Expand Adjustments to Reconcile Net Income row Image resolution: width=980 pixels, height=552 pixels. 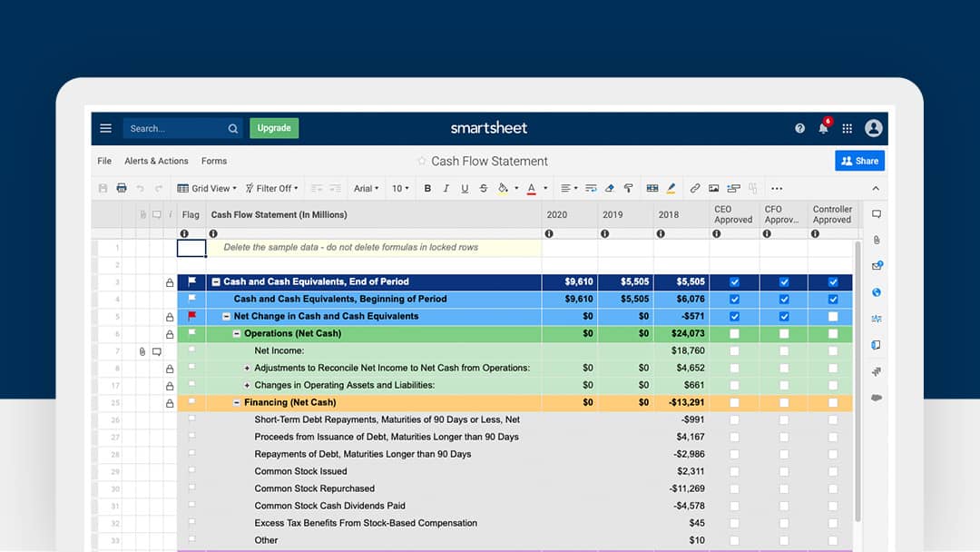coord(248,368)
